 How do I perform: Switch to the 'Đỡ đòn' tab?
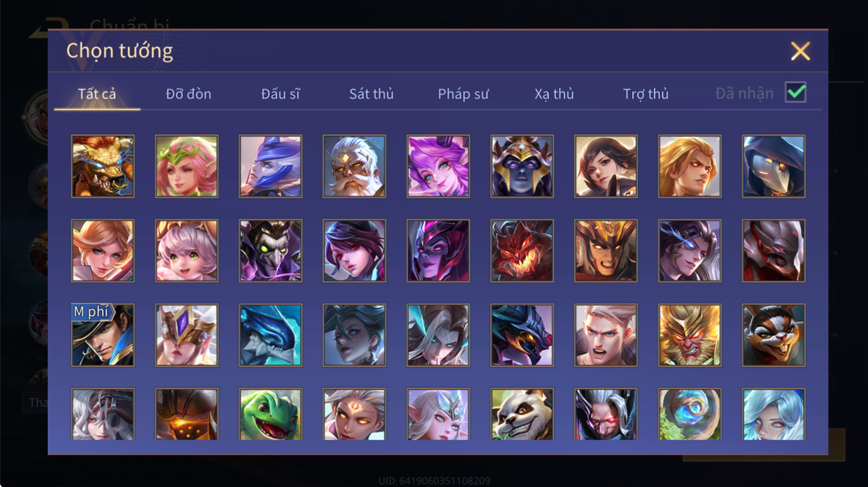pyautogui.click(x=189, y=94)
